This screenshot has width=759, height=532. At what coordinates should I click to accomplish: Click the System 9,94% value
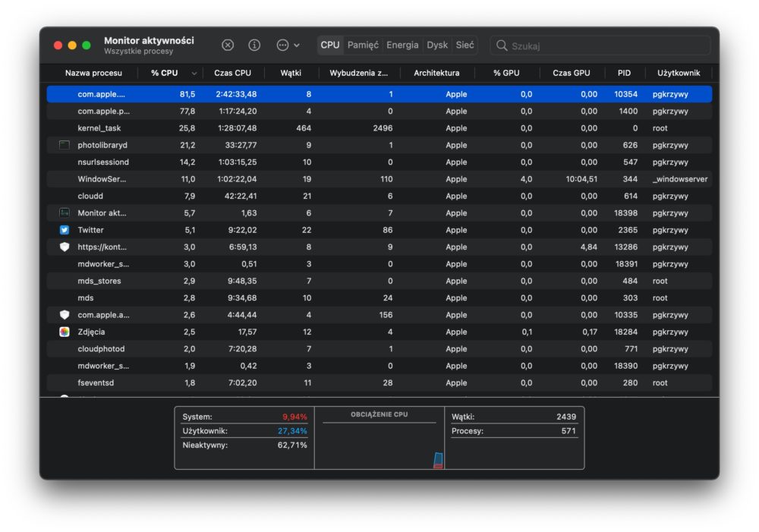[294, 417]
